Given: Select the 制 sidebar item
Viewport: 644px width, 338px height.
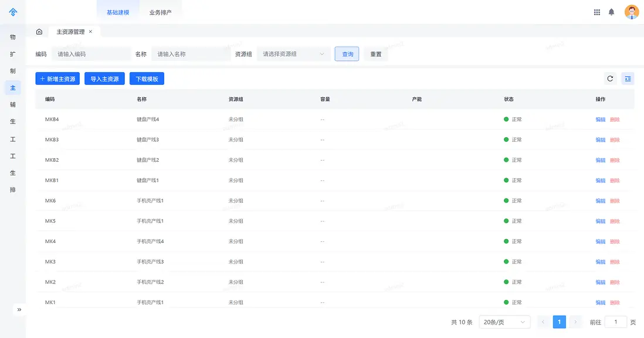Looking at the screenshot, I should click(x=13, y=71).
